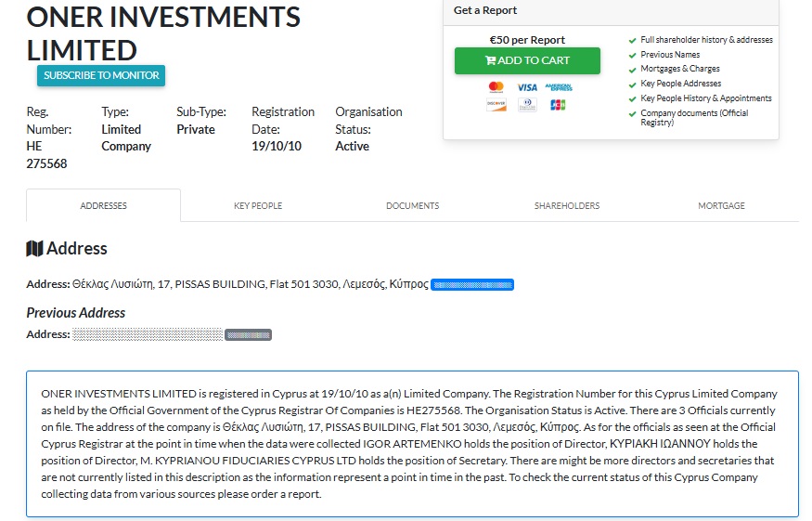Click Full shareholder history & addresses text

tap(706, 40)
